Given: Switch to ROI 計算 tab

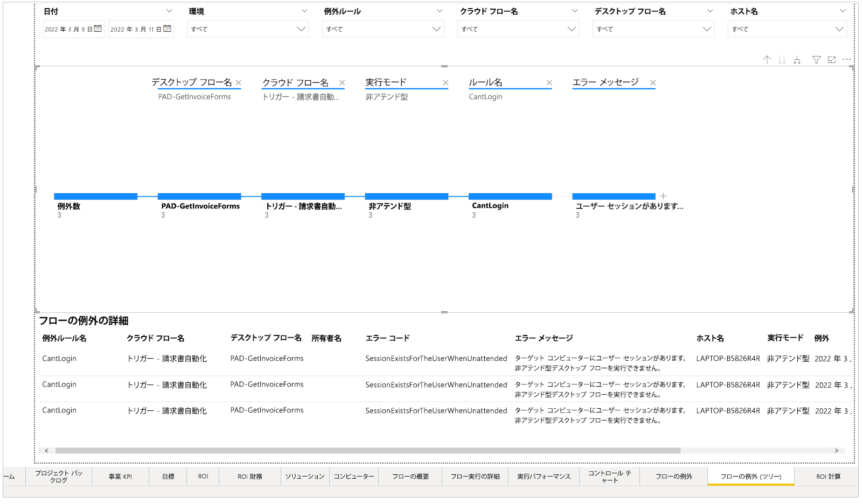Looking at the screenshot, I should pos(828,477).
